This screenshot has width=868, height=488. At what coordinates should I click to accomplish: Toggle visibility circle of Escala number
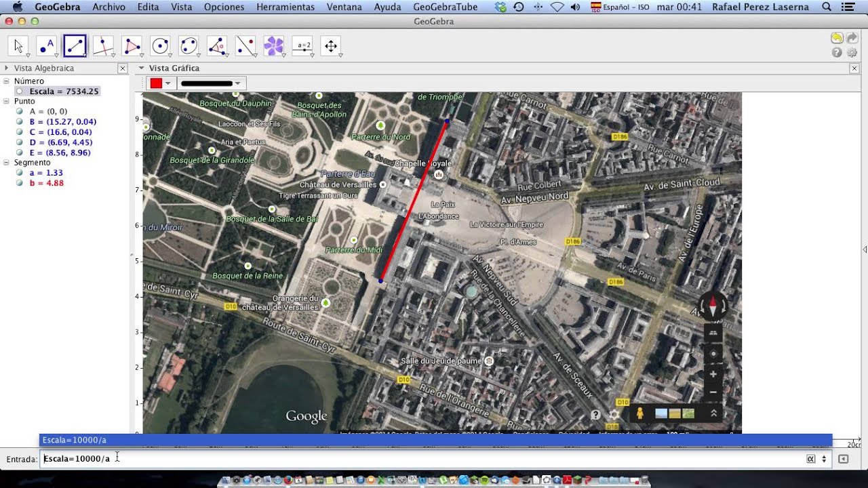[x=20, y=91]
